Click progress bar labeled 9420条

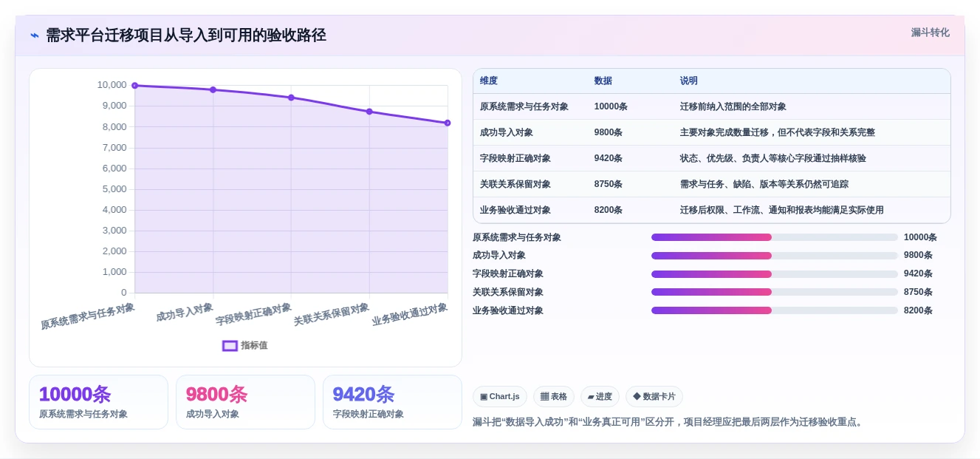(x=775, y=273)
